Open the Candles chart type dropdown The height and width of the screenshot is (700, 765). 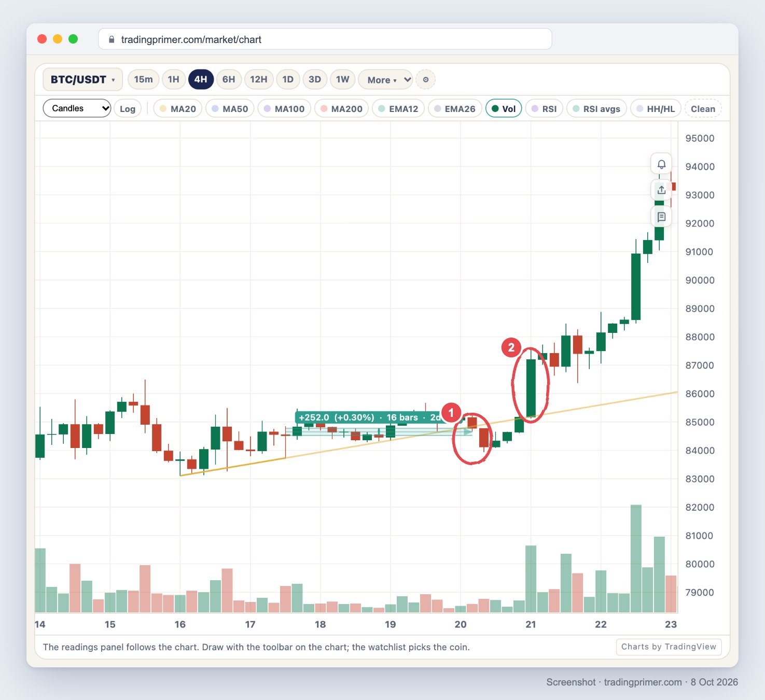pyautogui.click(x=77, y=108)
